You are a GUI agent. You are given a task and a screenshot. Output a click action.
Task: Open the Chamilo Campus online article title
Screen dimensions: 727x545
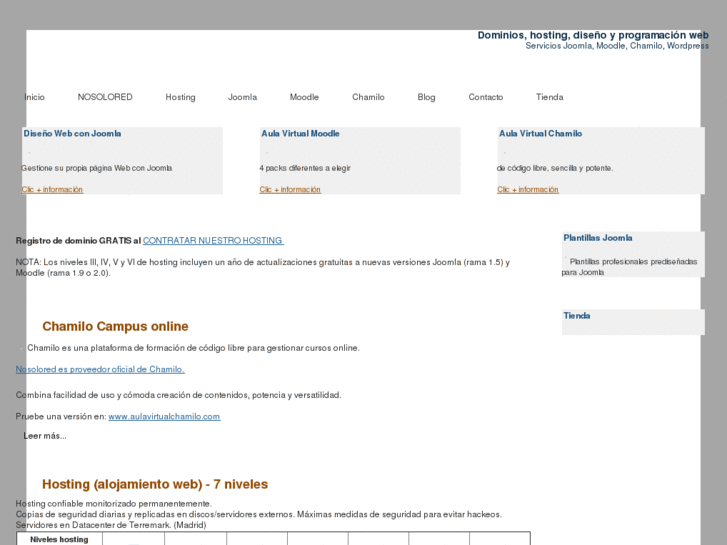(x=115, y=327)
